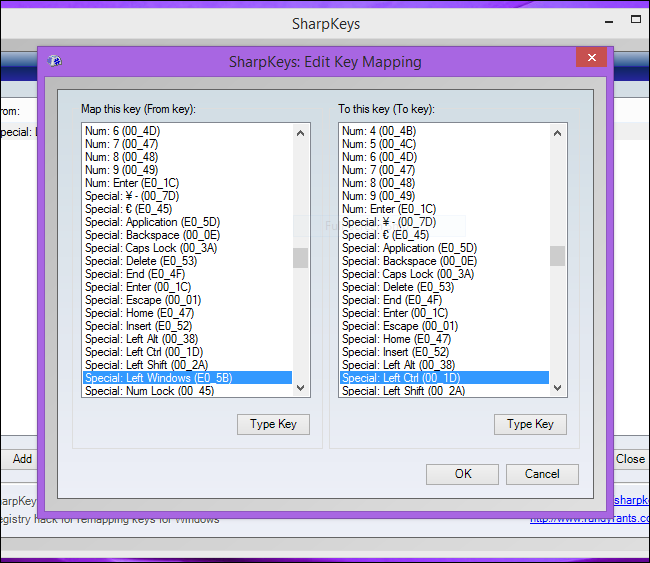Click Type Key under From key list
650x563 pixels.
click(x=273, y=424)
